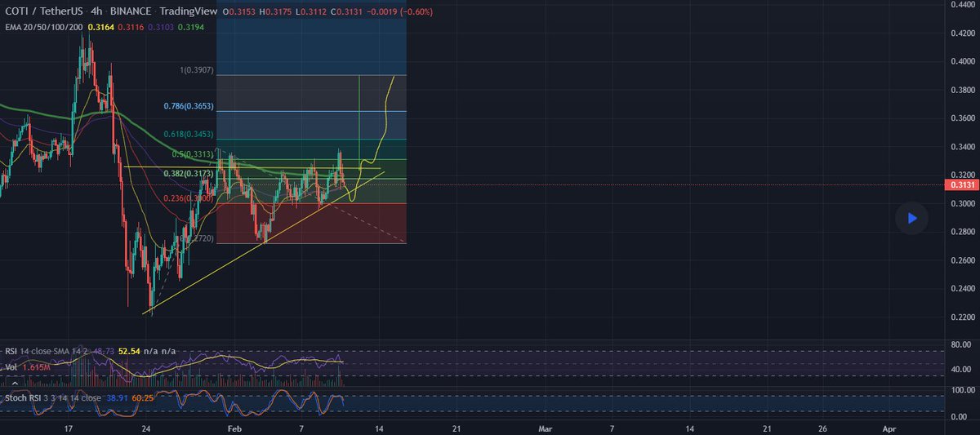Click the TradingView label in header
Viewport: 980px width, 435px height.
point(189,12)
